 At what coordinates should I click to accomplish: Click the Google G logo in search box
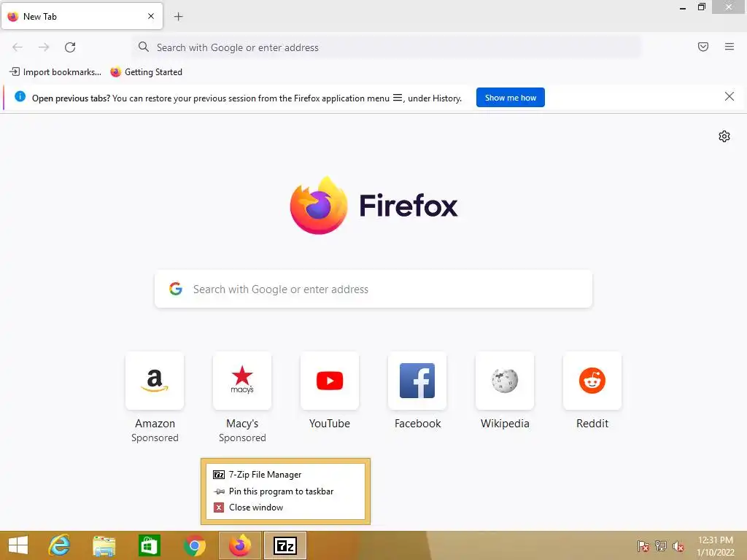176,289
